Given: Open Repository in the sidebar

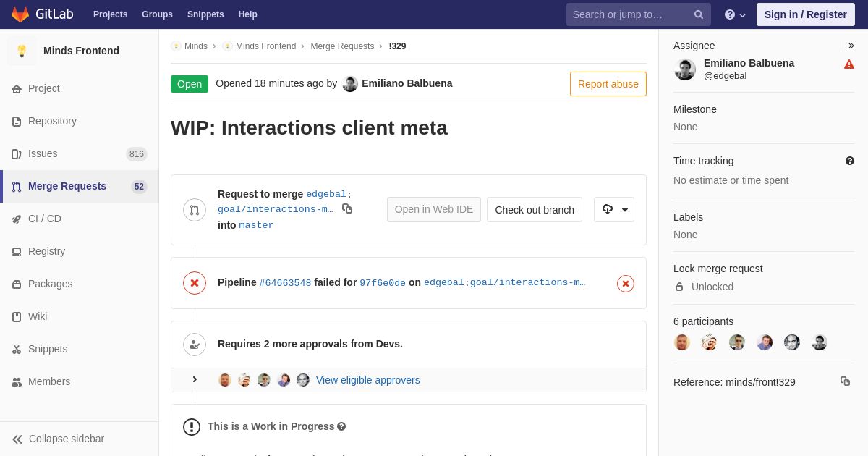Looking at the screenshot, I should coord(80,121).
